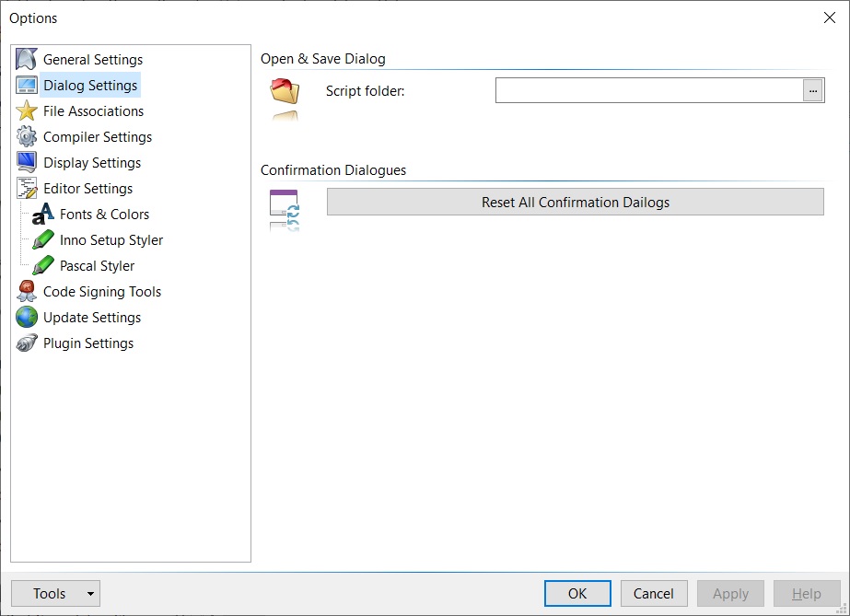This screenshot has height=616, width=850.
Task: Click the Confirmation Dialogues refresh icon
Action: (x=285, y=203)
